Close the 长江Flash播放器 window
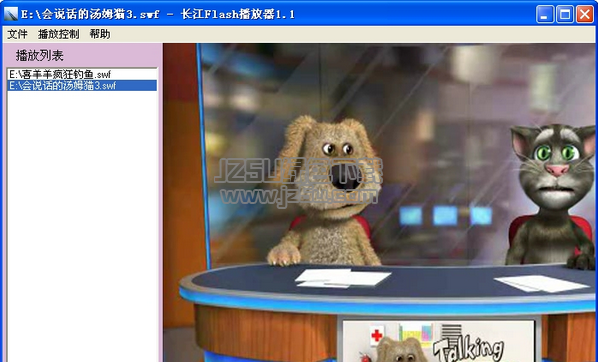The image size is (598, 362). [585, 14]
